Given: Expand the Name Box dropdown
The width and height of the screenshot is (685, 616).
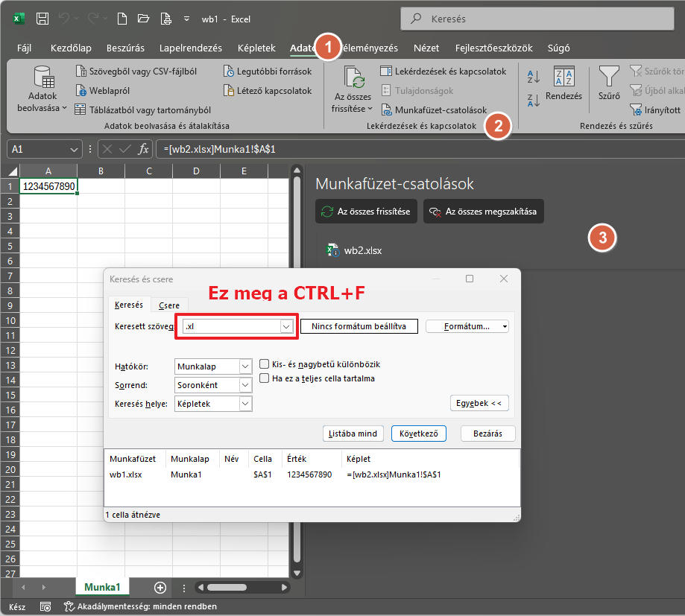Looking at the screenshot, I should [74, 149].
